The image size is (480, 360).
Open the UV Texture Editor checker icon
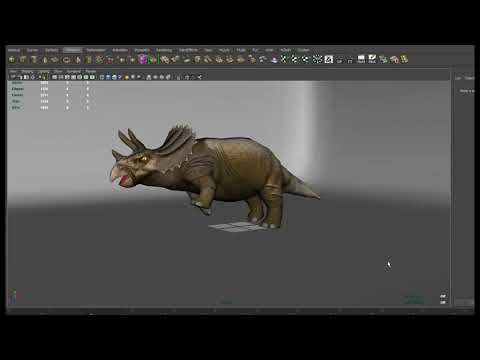329,59
